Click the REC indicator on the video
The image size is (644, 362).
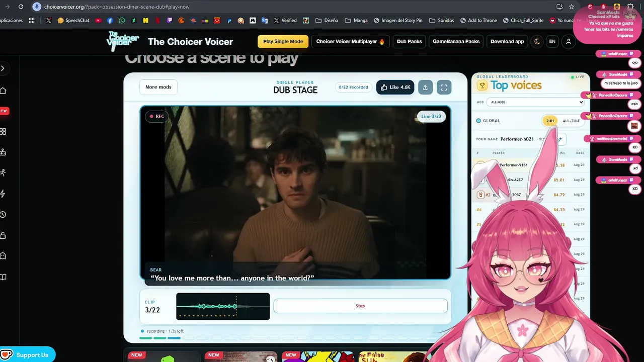tap(156, 116)
